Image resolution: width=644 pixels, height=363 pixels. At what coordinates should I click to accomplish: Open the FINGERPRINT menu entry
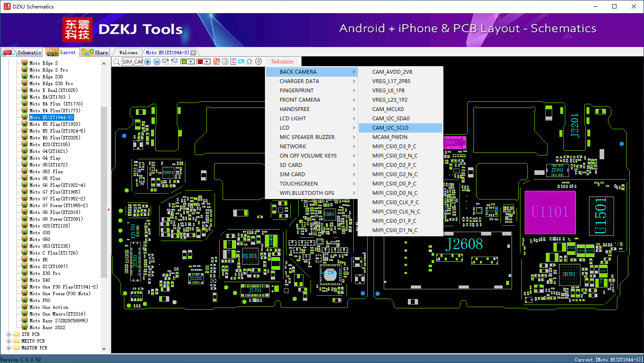point(311,91)
